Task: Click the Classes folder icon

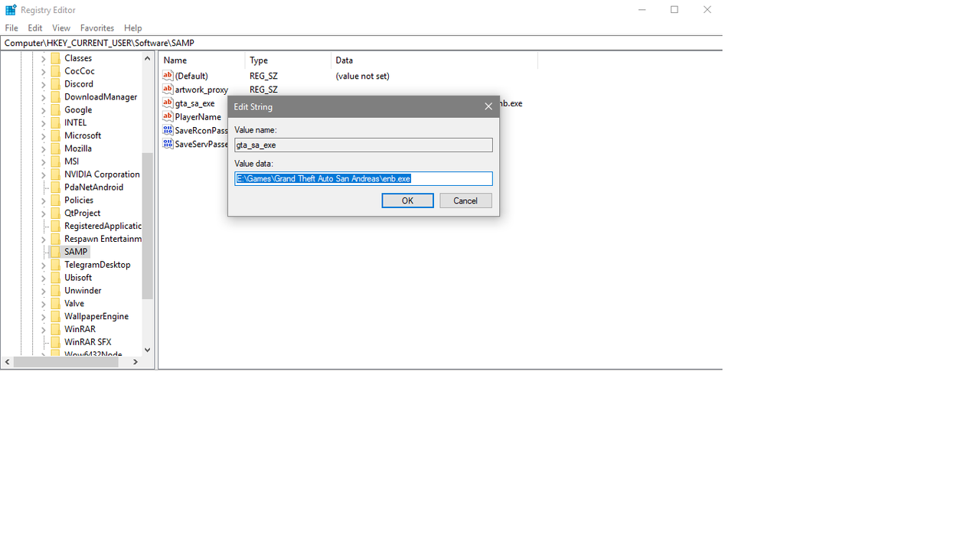Action: (x=56, y=58)
